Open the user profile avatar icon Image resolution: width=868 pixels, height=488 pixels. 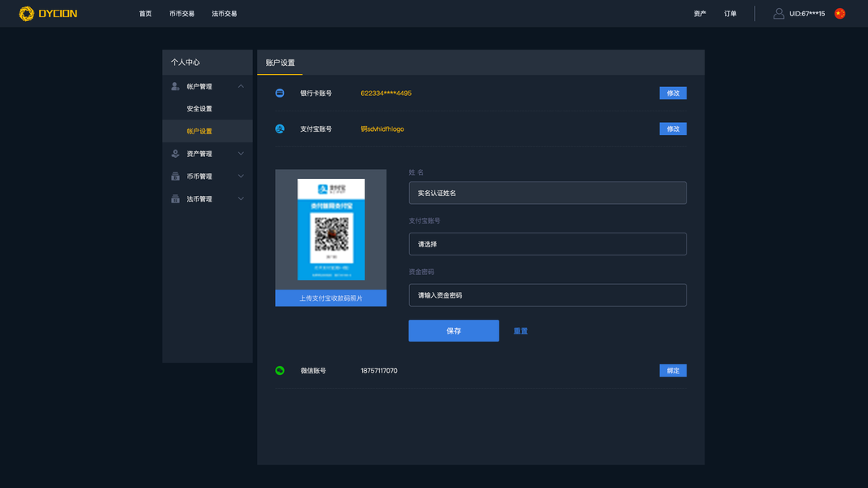tap(779, 13)
